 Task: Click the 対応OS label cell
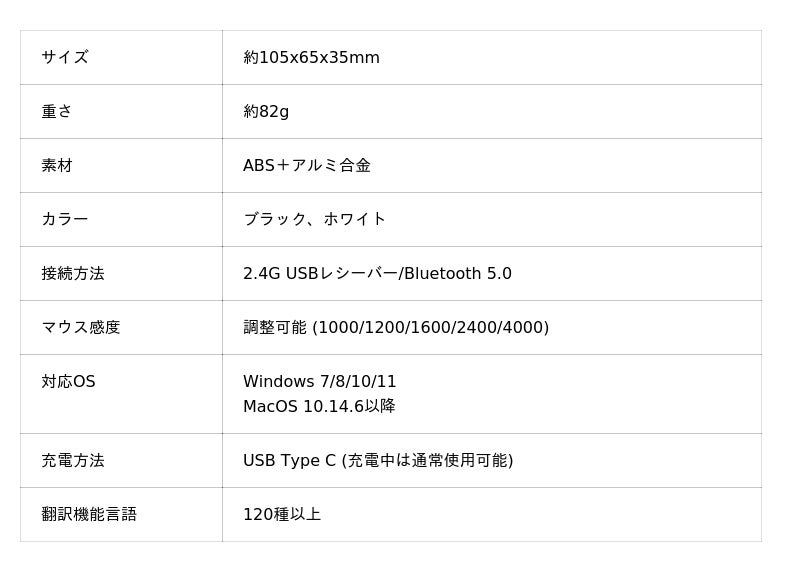[68, 381]
